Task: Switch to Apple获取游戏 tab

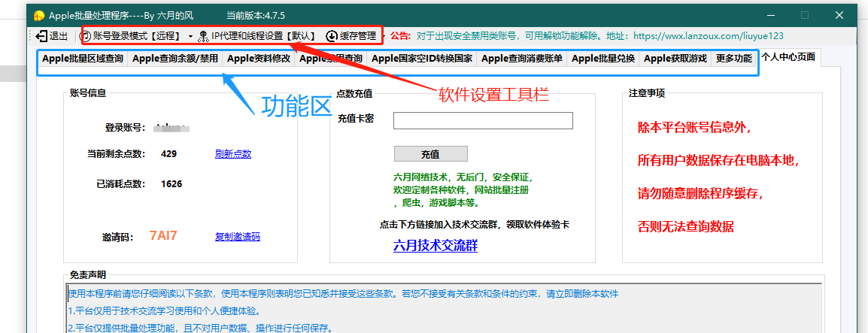Action: coord(675,59)
